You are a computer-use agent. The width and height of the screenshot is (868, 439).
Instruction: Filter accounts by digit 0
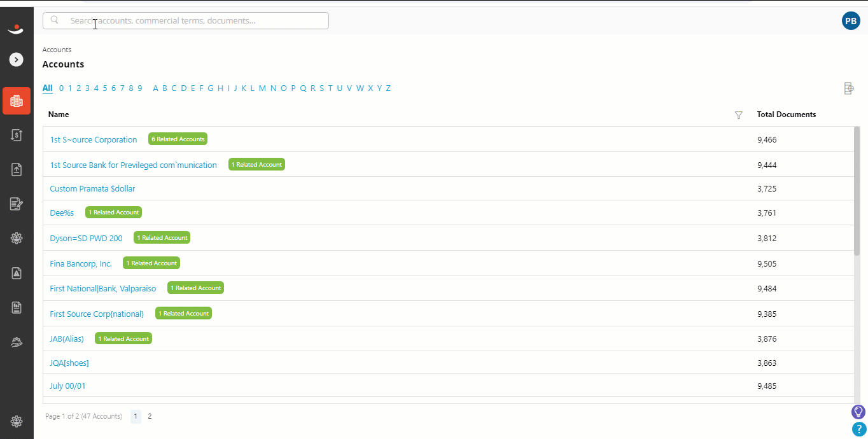[62, 88]
